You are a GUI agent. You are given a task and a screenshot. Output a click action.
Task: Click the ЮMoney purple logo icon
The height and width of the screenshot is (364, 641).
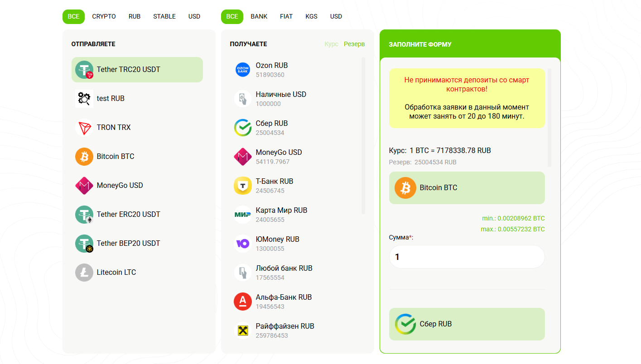(x=243, y=244)
